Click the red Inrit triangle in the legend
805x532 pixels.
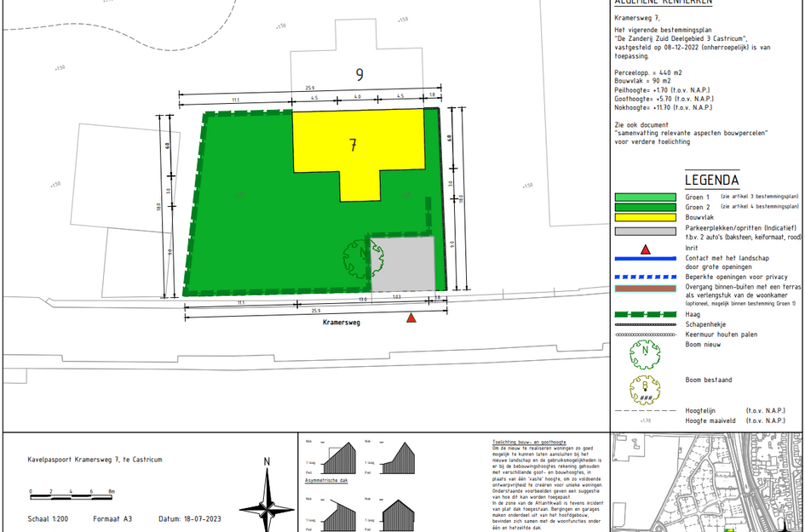coord(646,250)
